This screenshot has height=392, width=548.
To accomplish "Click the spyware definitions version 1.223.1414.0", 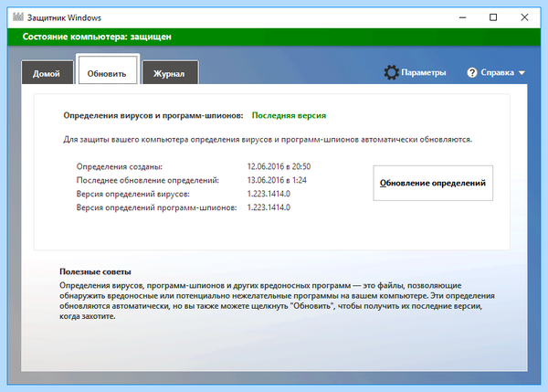I will 269,207.
